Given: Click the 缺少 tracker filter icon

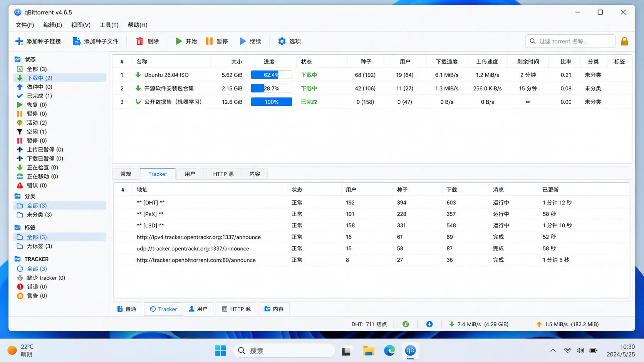Looking at the screenshot, I should [x=20, y=278].
